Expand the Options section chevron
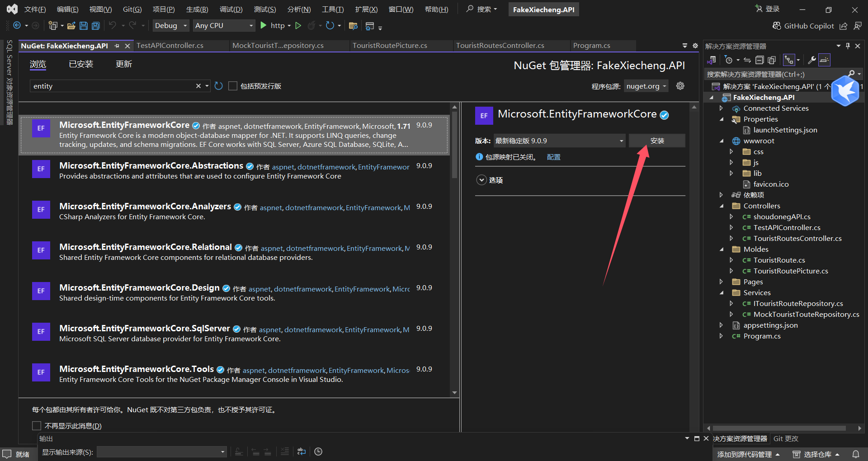Image resolution: width=868 pixels, height=461 pixels. pos(481,180)
